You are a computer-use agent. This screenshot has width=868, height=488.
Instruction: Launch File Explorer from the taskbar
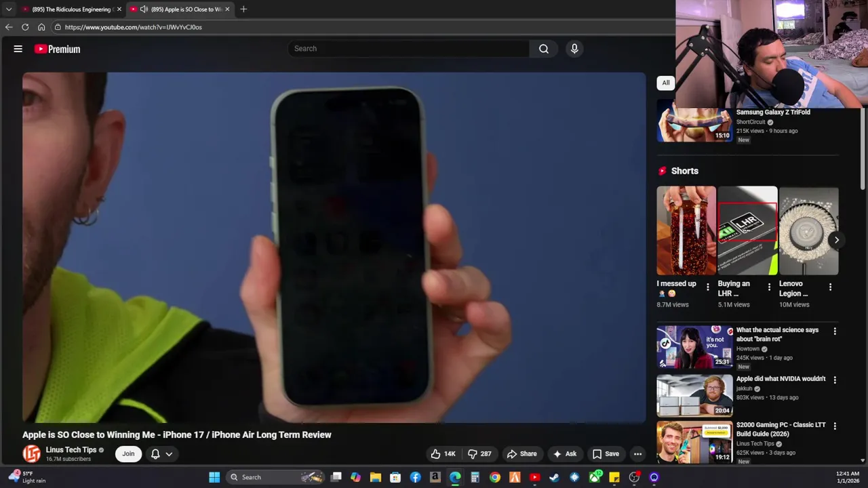coord(375,477)
